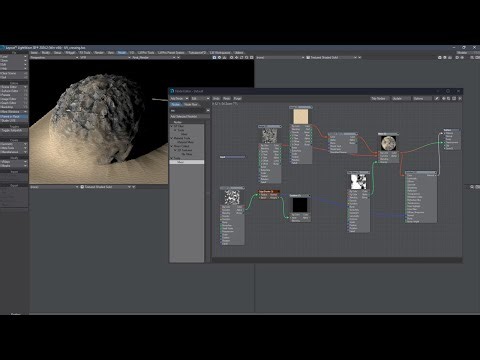Select the black-and-white blotchy texture node
Viewport: 480px width, 360px height.
point(358,182)
